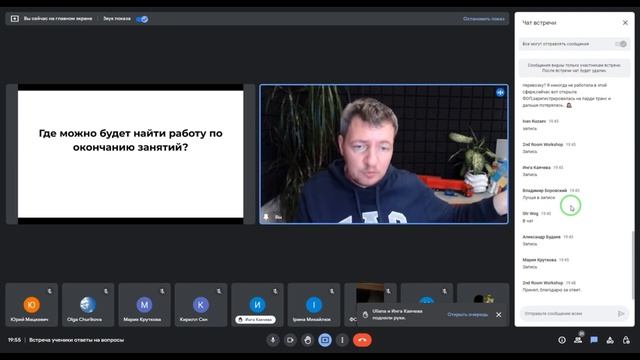The height and width of the screenshot is (360, 640).
Task: Click muted mic icon on Кирилл tile
Action: [x=219, y=291]
